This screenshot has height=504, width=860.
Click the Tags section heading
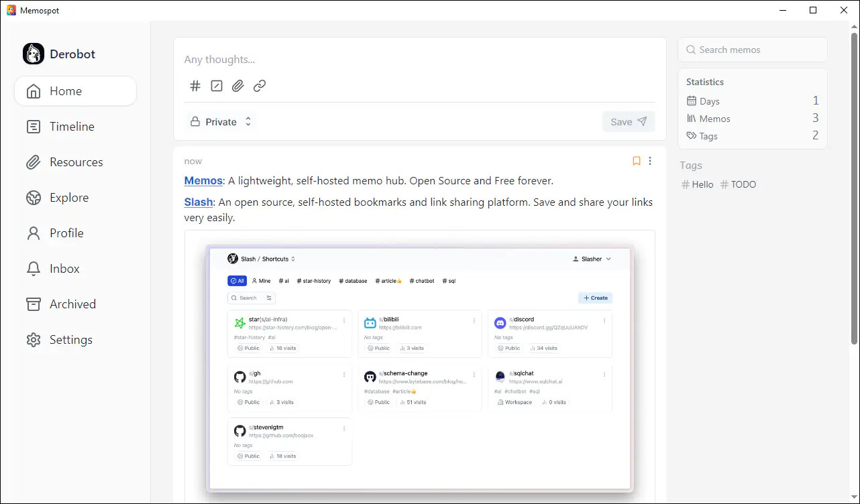[691, 166]
